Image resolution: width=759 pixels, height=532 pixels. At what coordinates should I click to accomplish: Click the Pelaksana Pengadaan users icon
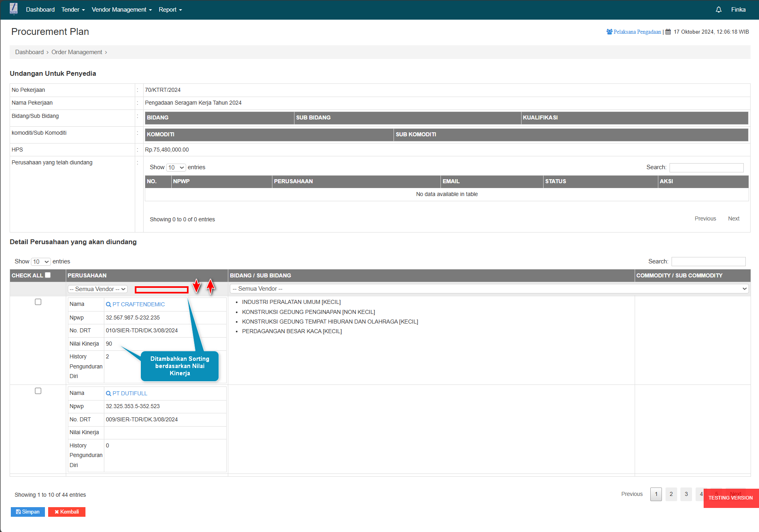click(x=609, y=32)
